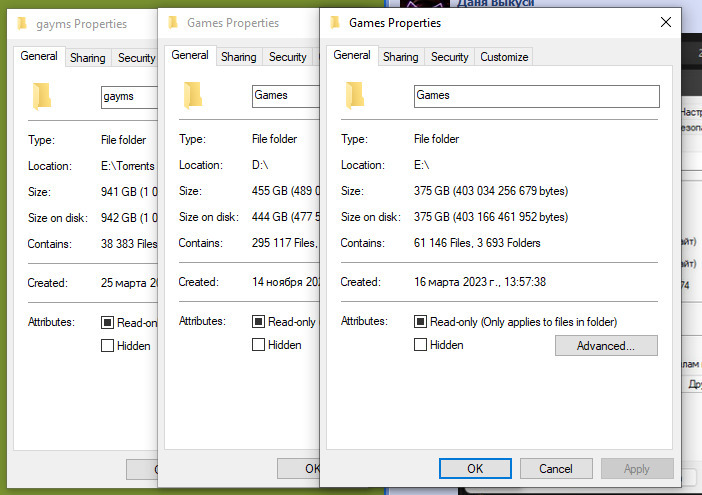
Task: Click Cancel in the front Games Properties window
Action: coord(556,469)
